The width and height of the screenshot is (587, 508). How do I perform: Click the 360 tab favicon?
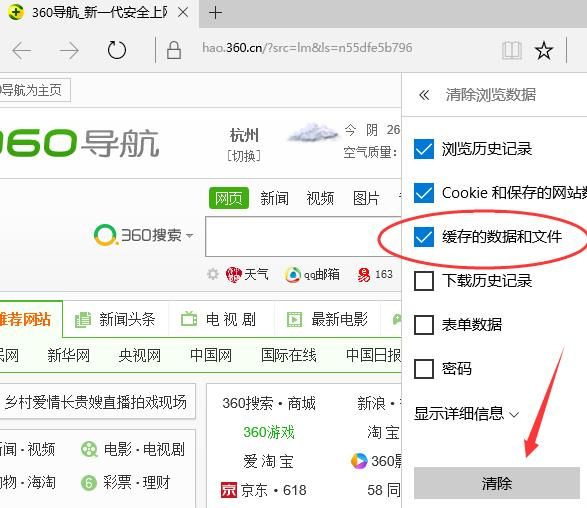[x=15, y=12]
